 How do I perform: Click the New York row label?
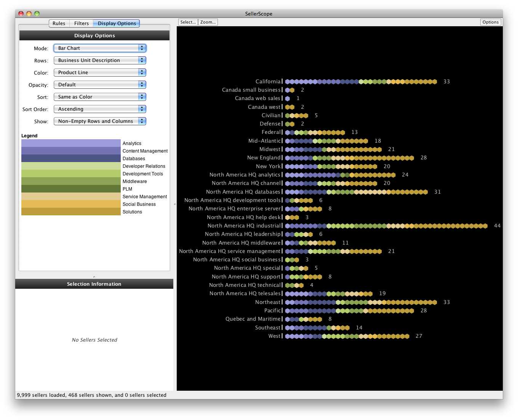269,166
